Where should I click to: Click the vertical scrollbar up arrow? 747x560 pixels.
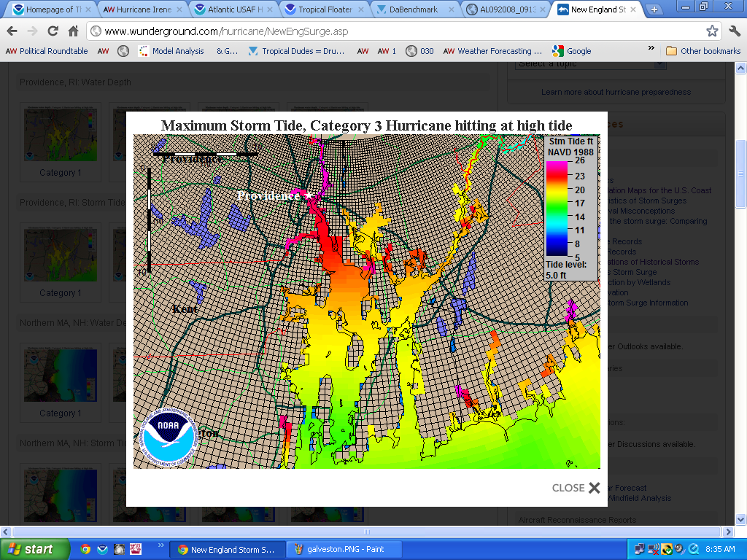tap(740, 68)
